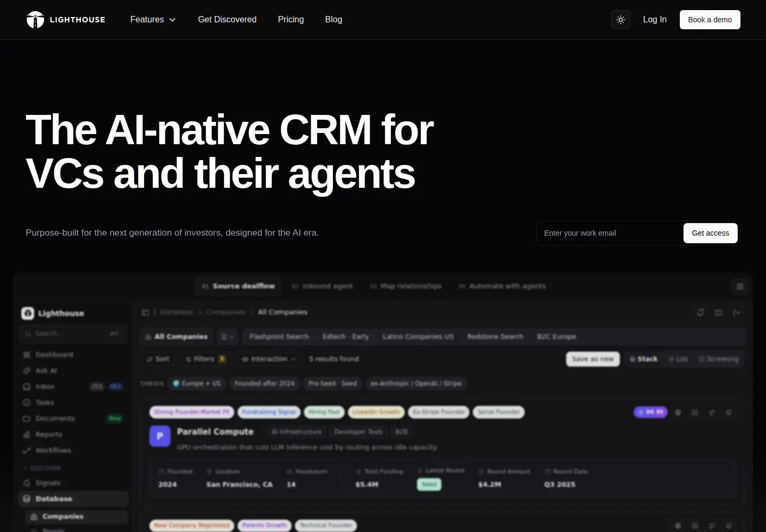Open the Blog link
Viewport: 766px width, 532px height.
pyautogui.click(x=334, y=20)
